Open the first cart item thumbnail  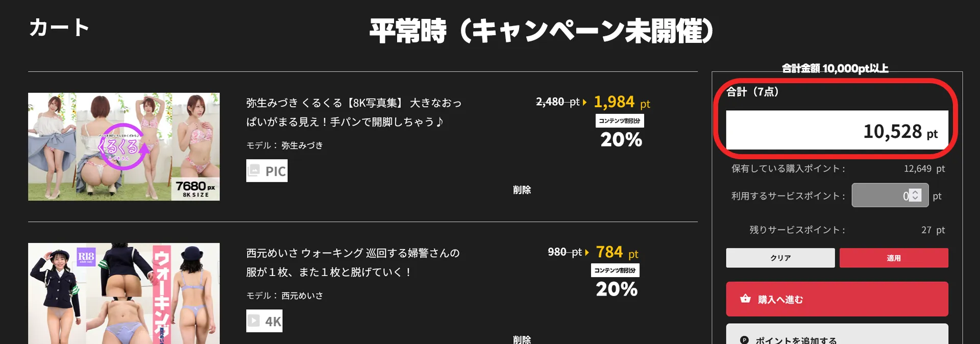click(124, 146)
